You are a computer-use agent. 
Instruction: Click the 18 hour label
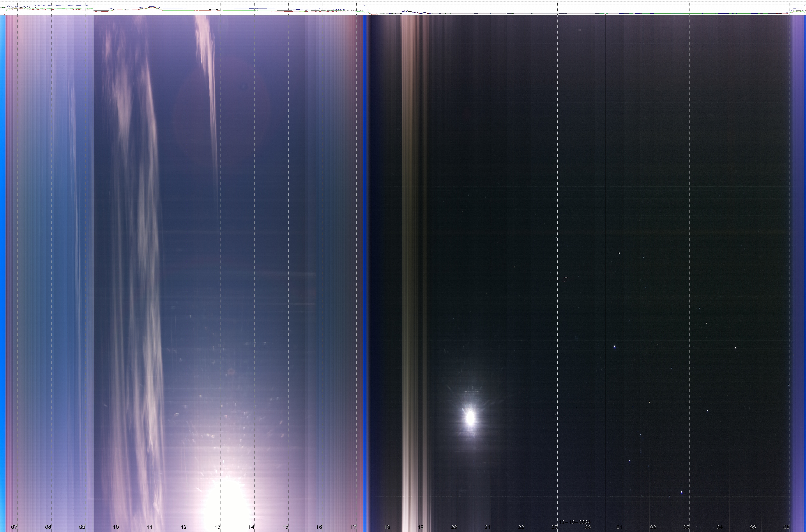387,527
